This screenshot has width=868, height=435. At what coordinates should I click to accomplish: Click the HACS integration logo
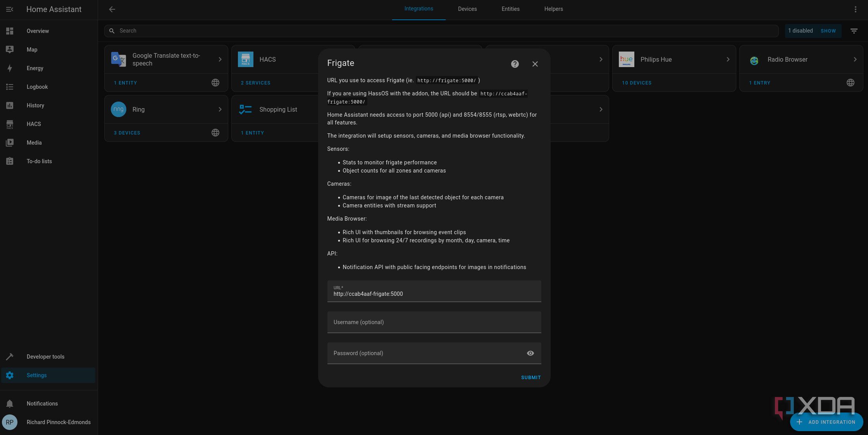coord(245,59)
